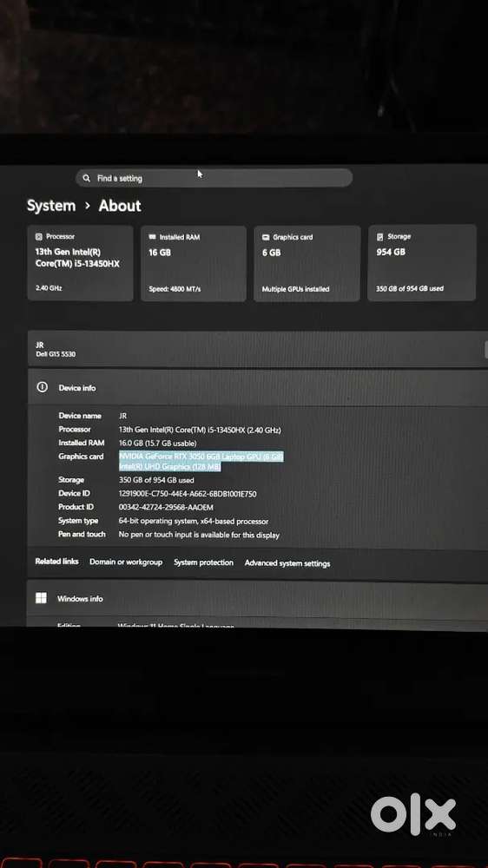Click the Product ID value 00342-42724
This screenshot has width=488, height=868.
[x=166, y=507]
